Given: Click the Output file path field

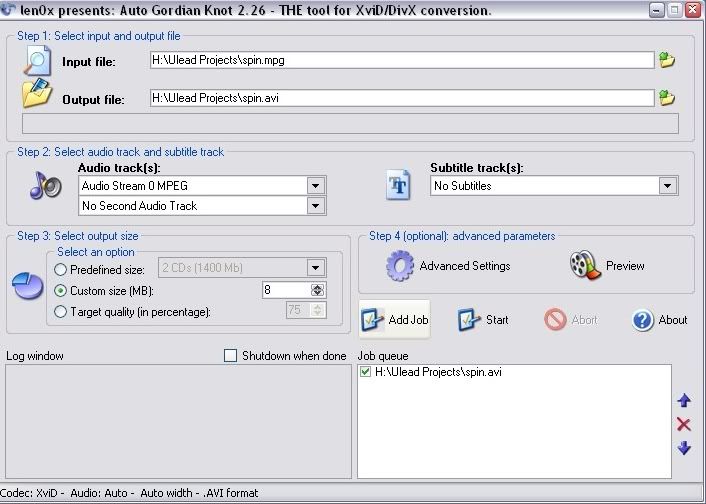Looking at the screenshot, I should tap(402, 98).
